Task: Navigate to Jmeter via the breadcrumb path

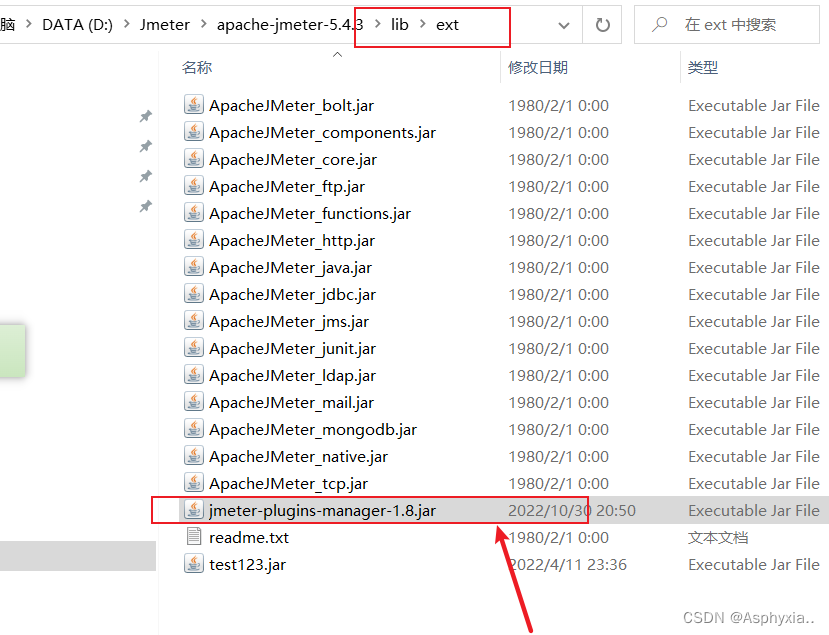Action: 164,24
